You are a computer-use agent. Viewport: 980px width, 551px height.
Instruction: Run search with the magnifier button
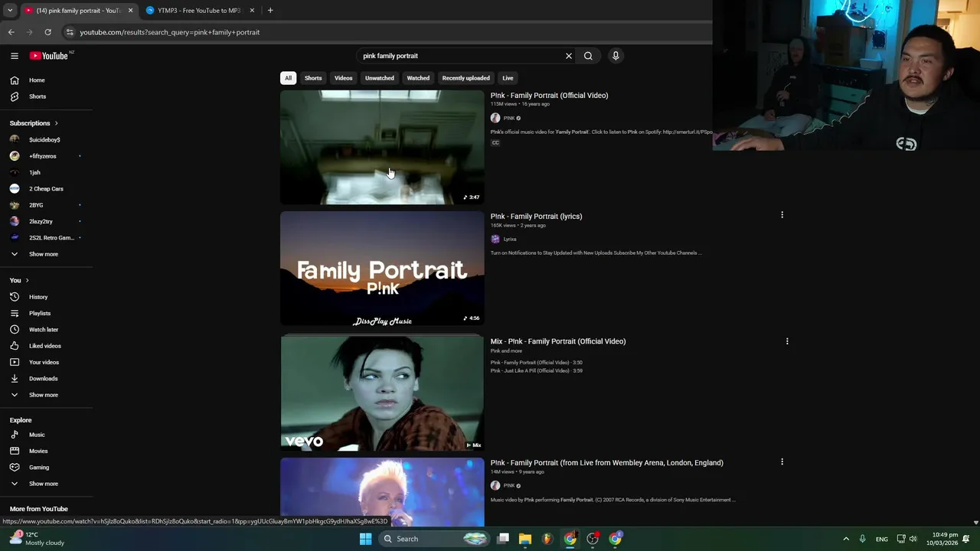pyautogui.click(x=588, y=56)
